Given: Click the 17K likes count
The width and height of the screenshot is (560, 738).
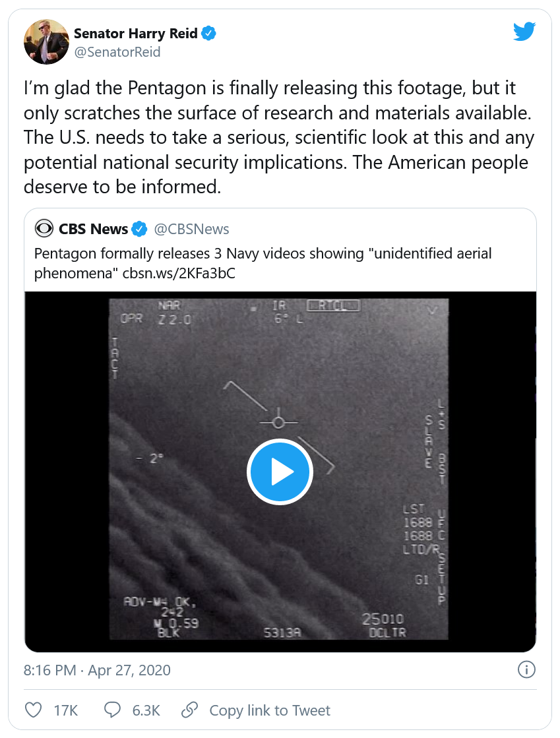Looking at the screenshot, I should (x=66, y=710).
